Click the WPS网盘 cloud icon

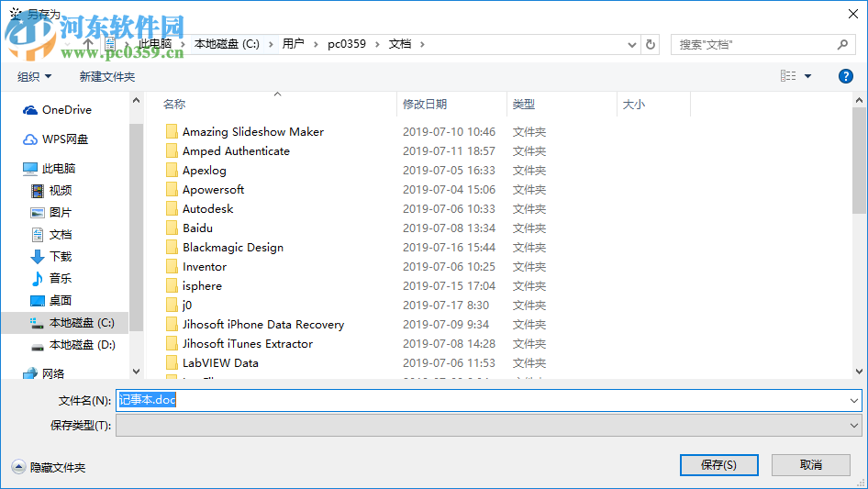[30, 139]
